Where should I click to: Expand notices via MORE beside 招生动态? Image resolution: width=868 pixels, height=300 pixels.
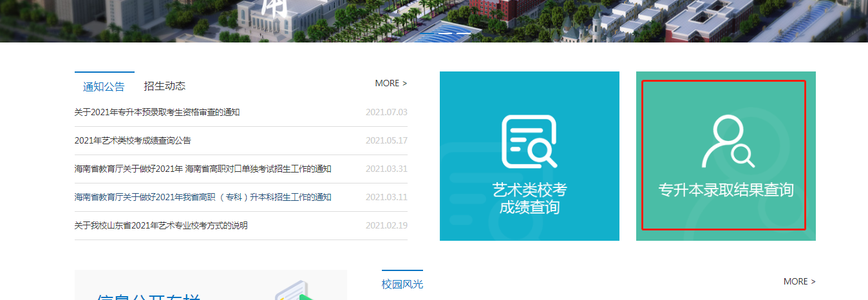click(391, 83)
